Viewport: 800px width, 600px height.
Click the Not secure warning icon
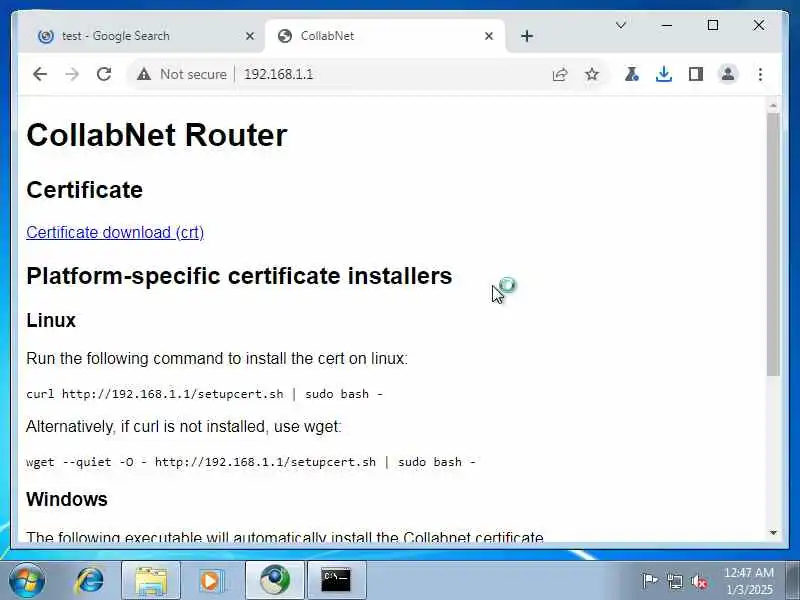tap(144, 74)
